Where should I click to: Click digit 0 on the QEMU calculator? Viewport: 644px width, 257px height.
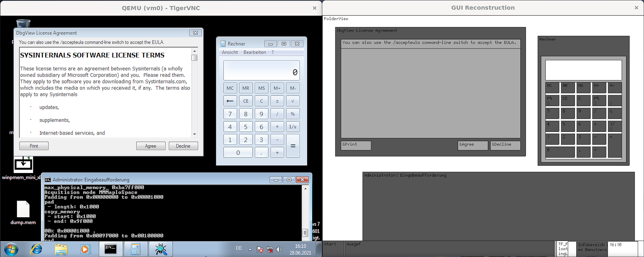pos(238,152)
